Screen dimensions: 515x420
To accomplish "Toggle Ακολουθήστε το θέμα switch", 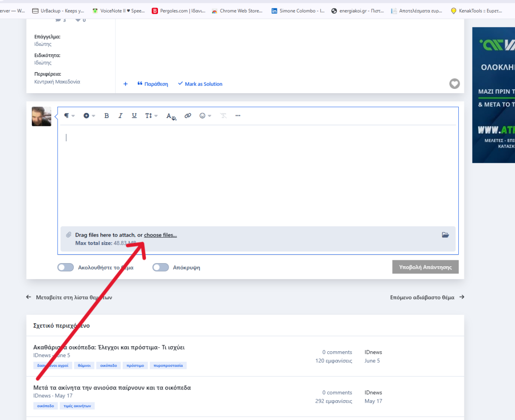I will point(66,268).
